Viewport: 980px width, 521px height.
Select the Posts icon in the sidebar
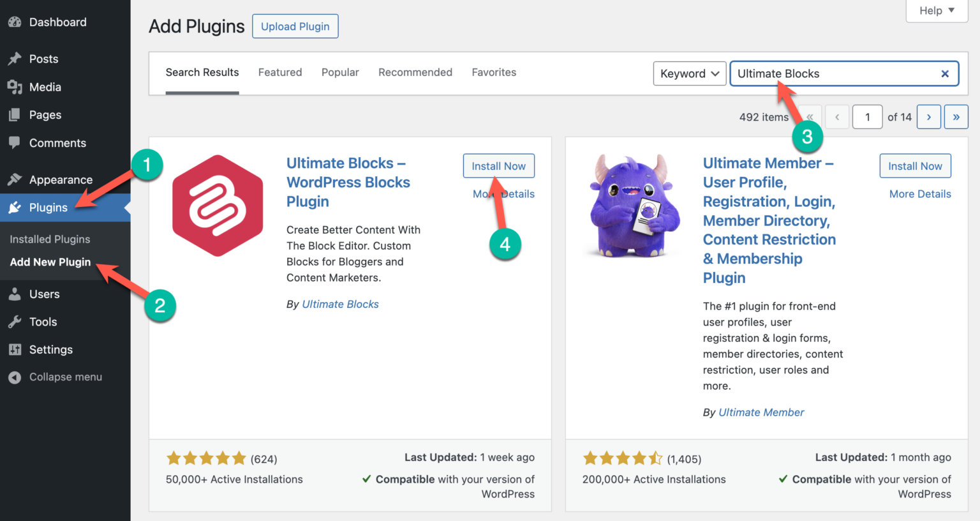coord(14,58)
